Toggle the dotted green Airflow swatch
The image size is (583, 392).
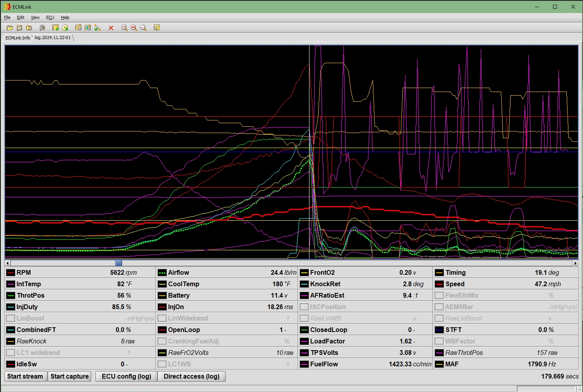click(162, 272)
